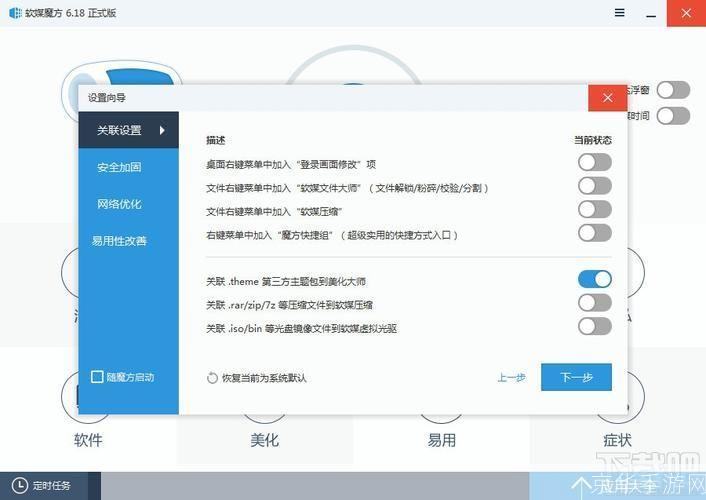The width and height of the screenshot is (706, 500).
Task: Click 恢复当前为系统默认 link
Action: [264, 378]
